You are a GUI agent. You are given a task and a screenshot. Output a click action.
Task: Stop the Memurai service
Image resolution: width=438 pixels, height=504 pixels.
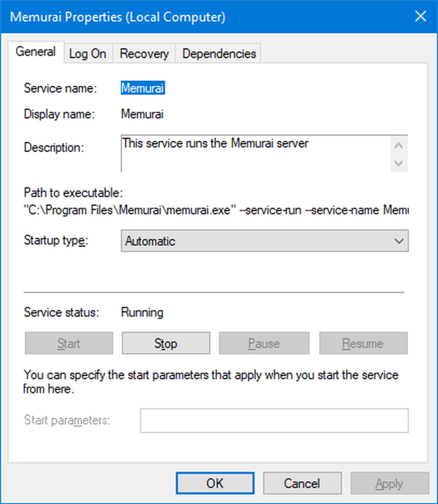tap(166, 343)
